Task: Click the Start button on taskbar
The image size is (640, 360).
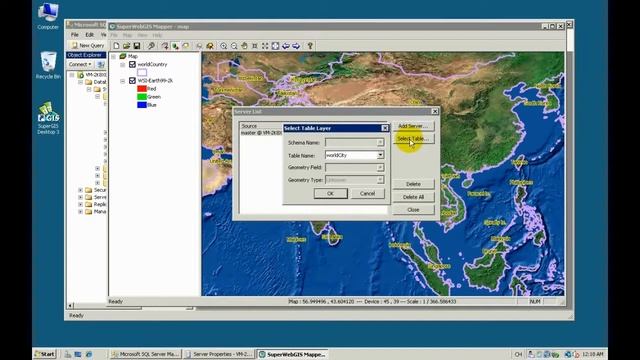Action: click(45, 354)
